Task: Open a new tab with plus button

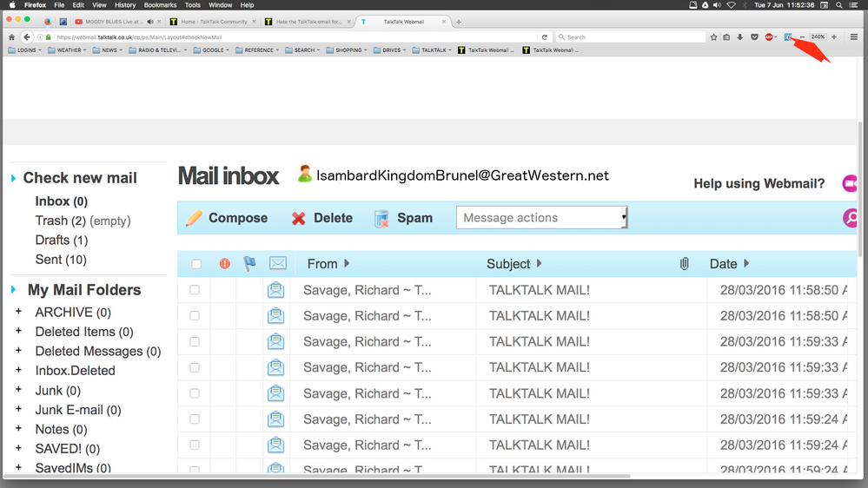Action: click(x=459, y=22)
